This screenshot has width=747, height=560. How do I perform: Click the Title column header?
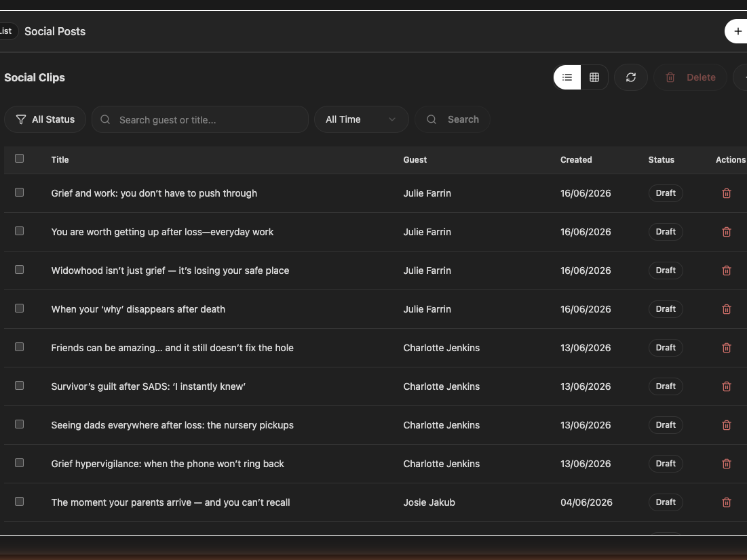60,160
